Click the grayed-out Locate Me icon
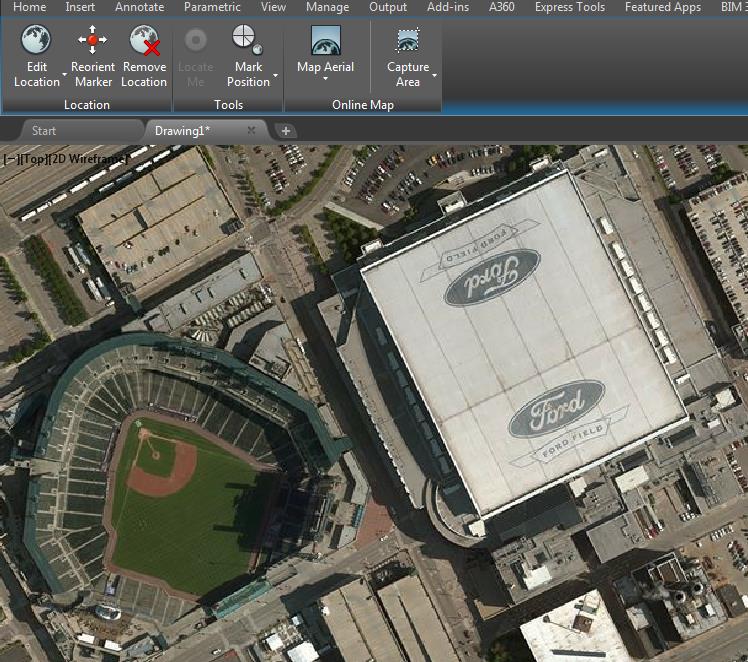 click(196, 41)
